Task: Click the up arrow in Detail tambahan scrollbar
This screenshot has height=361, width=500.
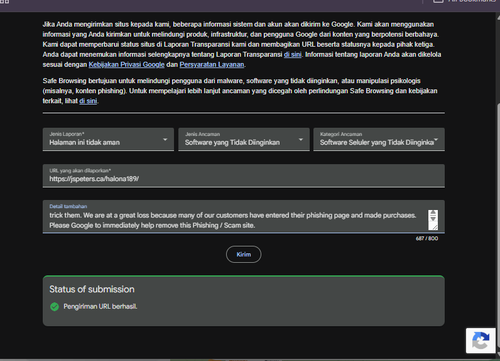Action: click(433, 213)
